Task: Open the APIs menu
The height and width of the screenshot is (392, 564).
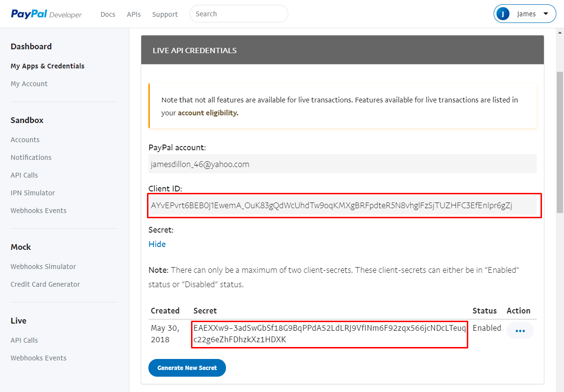Action: 134,14
